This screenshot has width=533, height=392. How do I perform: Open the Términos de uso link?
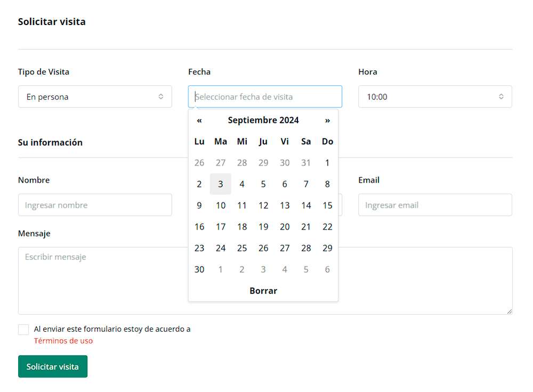click(x=63, y=341)
